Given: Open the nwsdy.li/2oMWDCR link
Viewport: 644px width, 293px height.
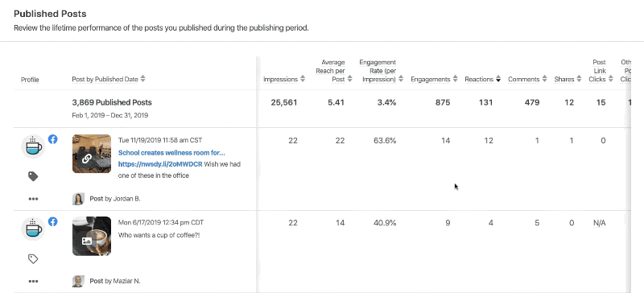Looking at the screenshot, I should click(160, 164).
